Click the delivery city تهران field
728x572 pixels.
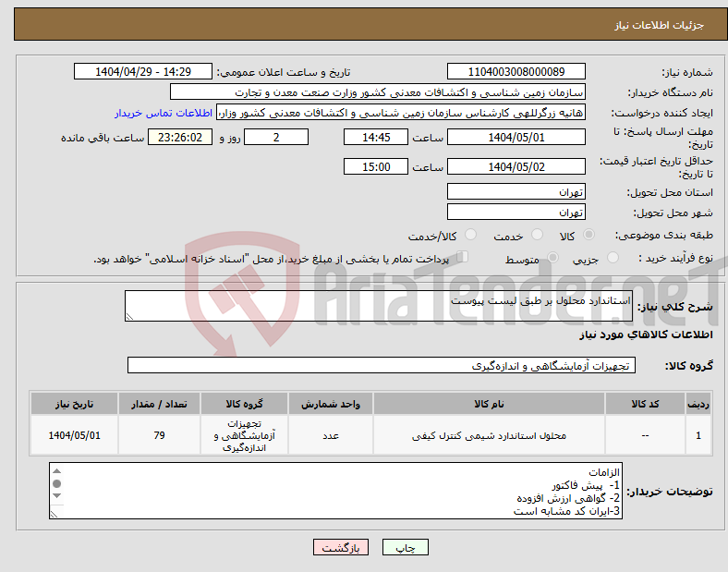pos(516,213)
